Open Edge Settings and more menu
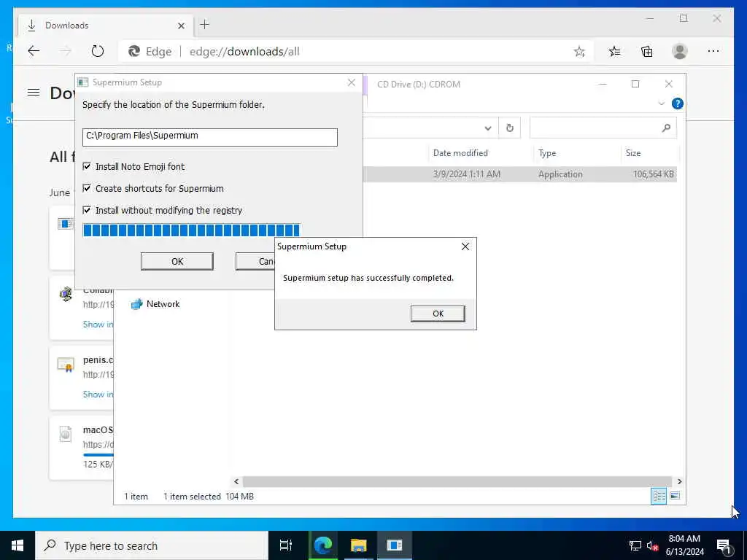Image resolution: width=747 pixels, height=560 pixels. (713, 51)
